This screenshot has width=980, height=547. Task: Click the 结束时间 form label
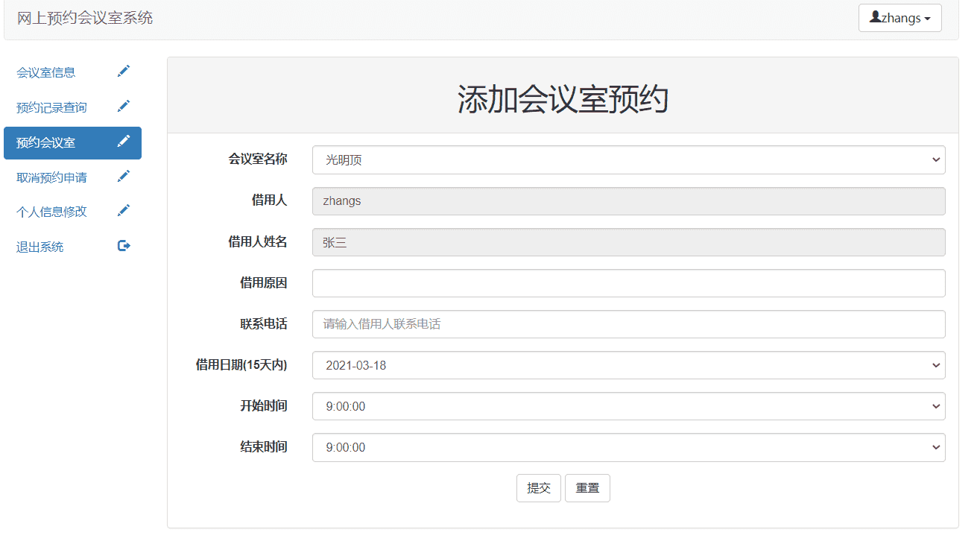click(263, 446)
